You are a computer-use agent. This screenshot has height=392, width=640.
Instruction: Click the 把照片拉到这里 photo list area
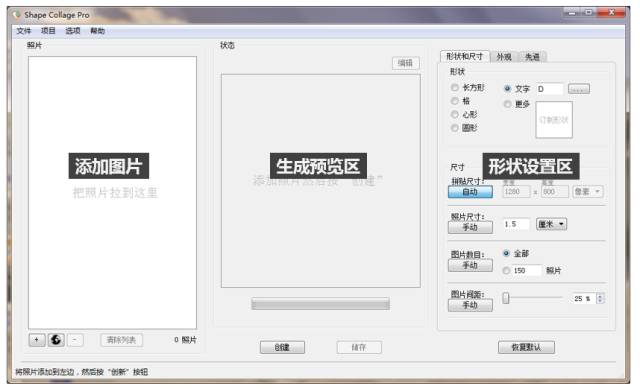(112, 193)
